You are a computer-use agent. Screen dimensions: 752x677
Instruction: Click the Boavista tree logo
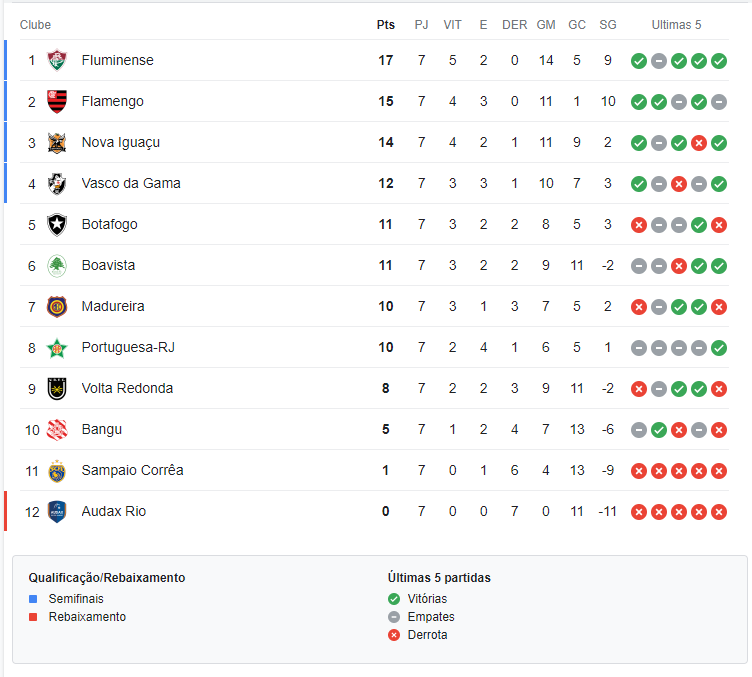(57, 266)
